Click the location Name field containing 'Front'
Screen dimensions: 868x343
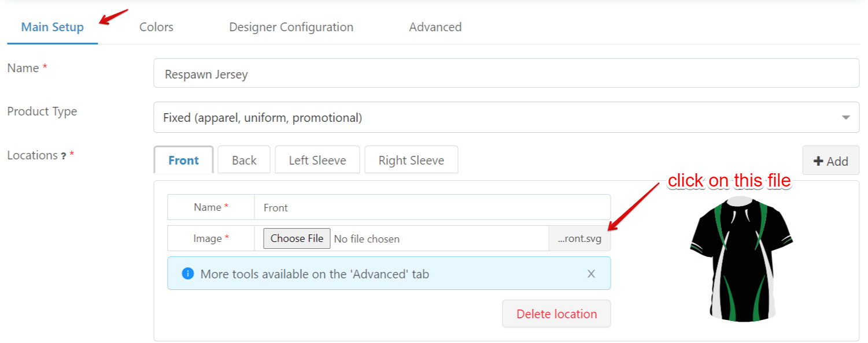(x=432, y=207)
